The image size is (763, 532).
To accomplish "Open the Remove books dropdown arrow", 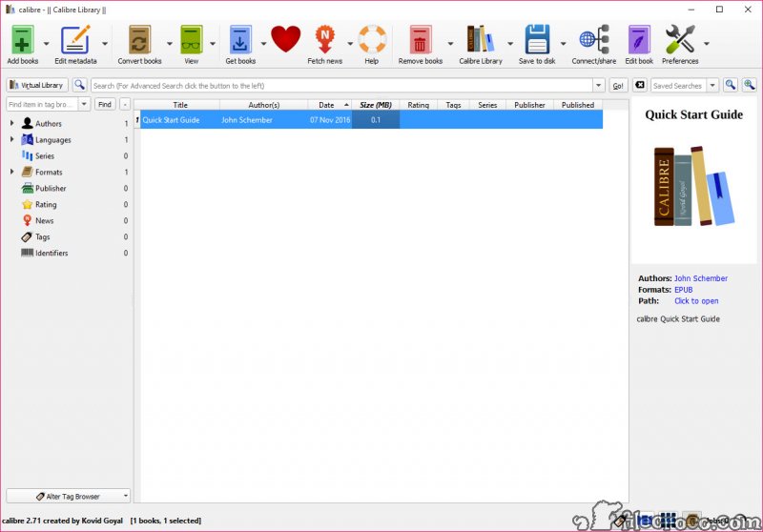I will (450, 44).
